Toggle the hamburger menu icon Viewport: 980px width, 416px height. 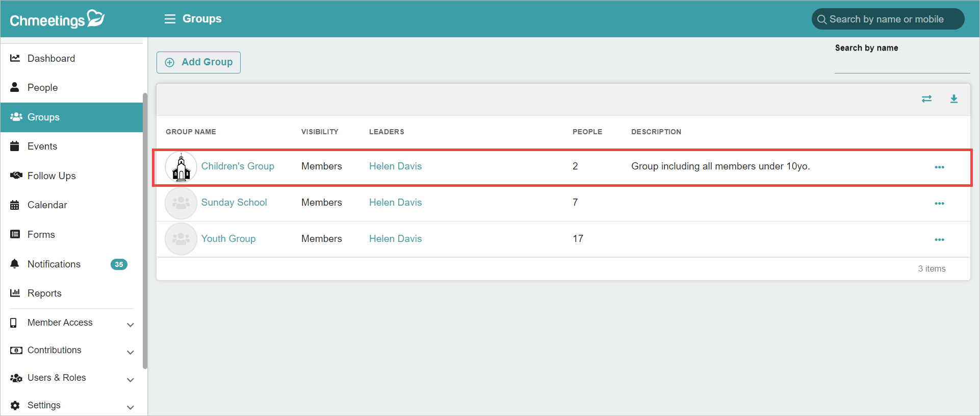(170, 19)
